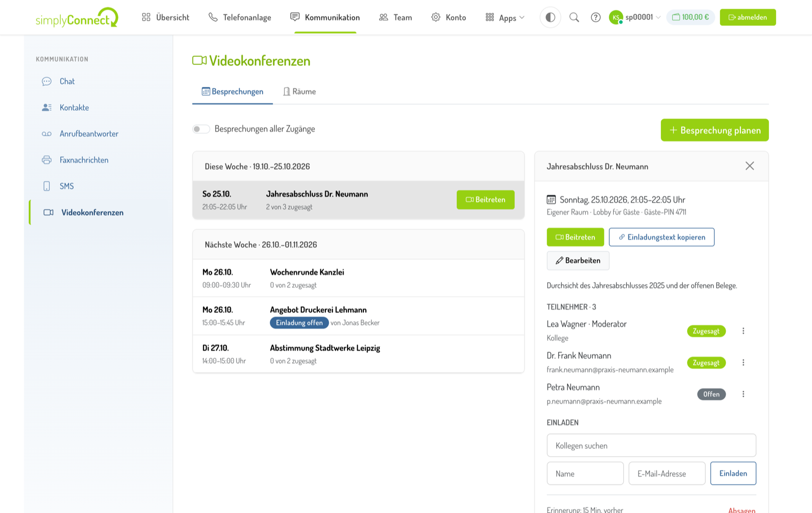812x513 pixels.
Task: Select Angebot Druckerei Lehmann meeting
Action: coord(358,316)
